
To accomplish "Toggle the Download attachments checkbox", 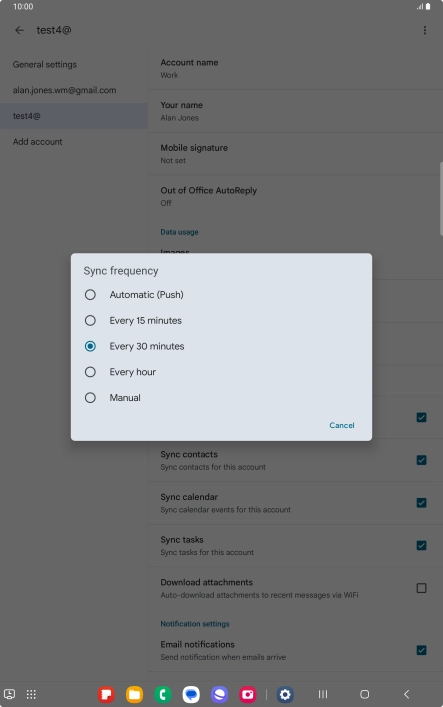I will point(421,588).
